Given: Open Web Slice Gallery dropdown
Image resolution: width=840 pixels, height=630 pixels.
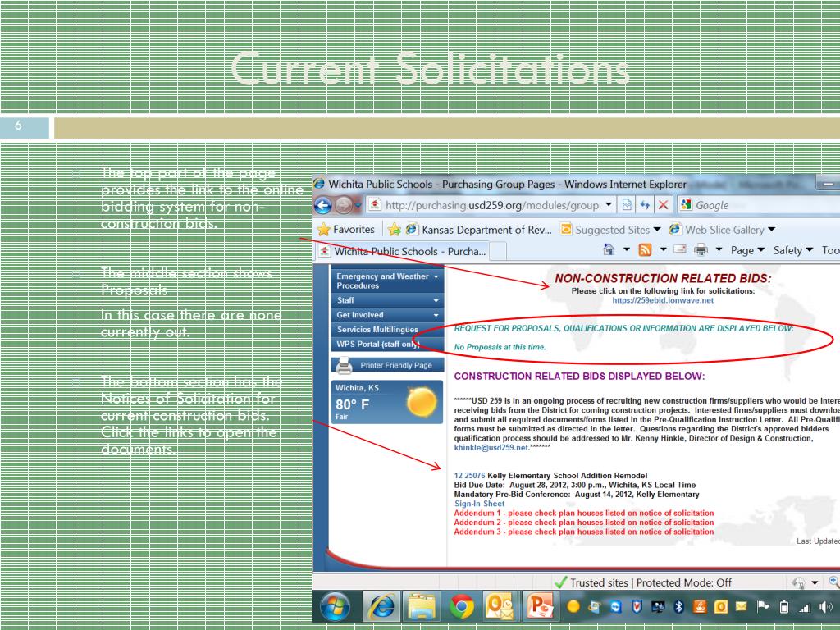Looking at the screenshot, I should [x=723, y=230].
